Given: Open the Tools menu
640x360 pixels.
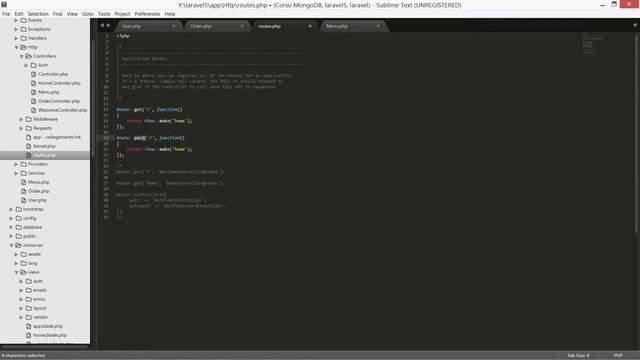Looking at the screenshot, I should (104, 14).
